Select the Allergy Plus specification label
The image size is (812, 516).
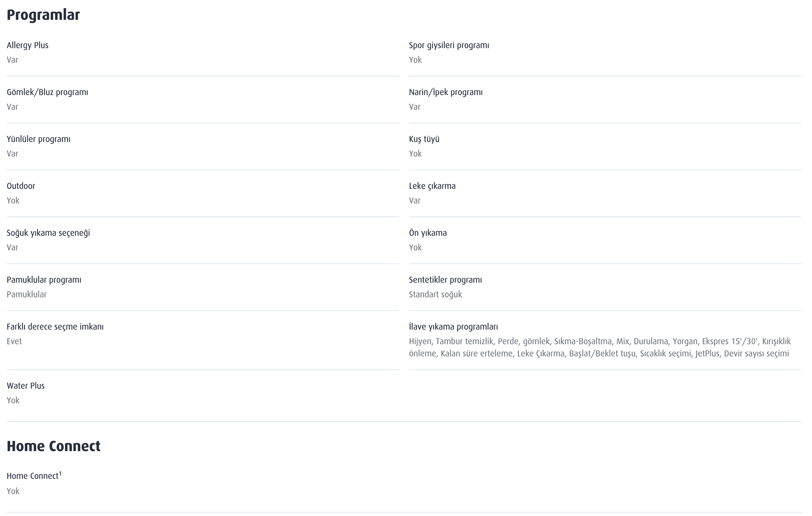pyautogui.click(x=28, y=45)
